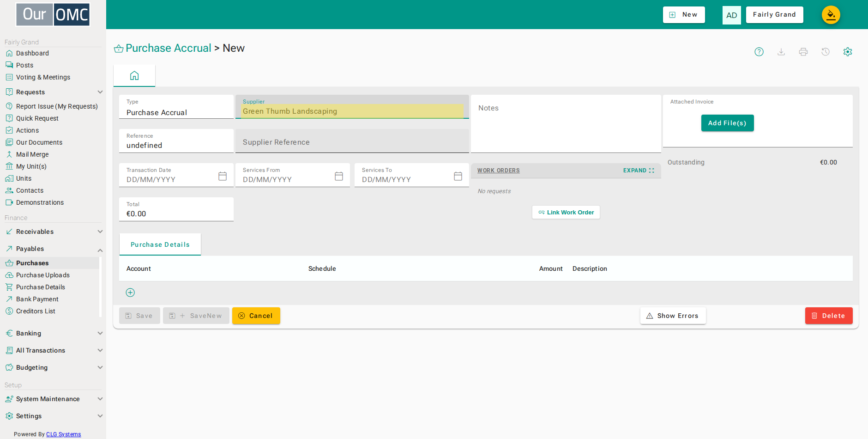Click the red Delete button
Image resolution: width=868 pixels, height=439 pixels.
pyautogui.click(x=829, y=316)
